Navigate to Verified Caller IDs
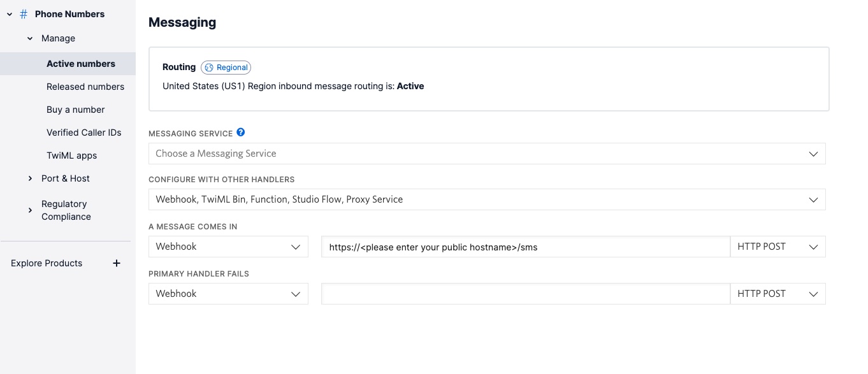The height and width of the screenshot is (374, 868). point(83,133)
